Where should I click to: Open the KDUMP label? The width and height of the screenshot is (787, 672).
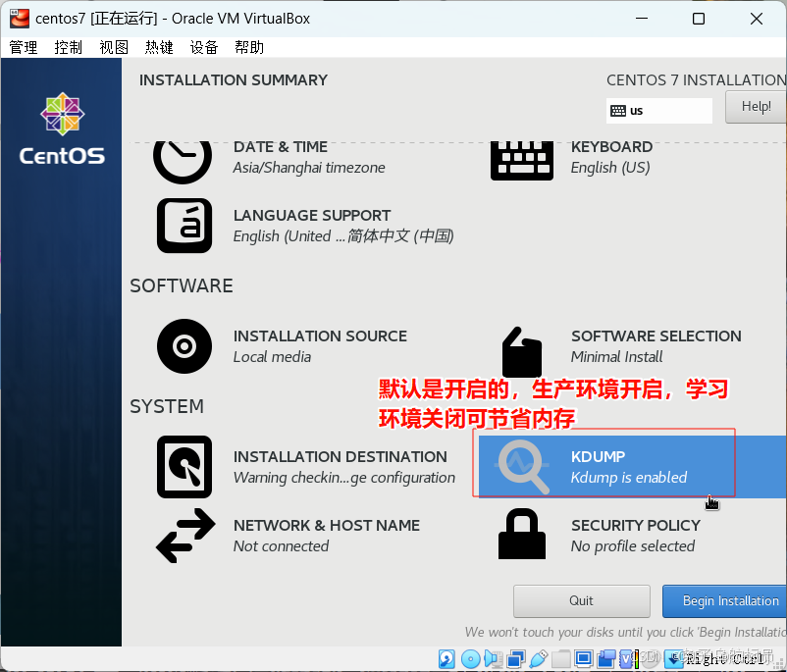coord(599,457)
